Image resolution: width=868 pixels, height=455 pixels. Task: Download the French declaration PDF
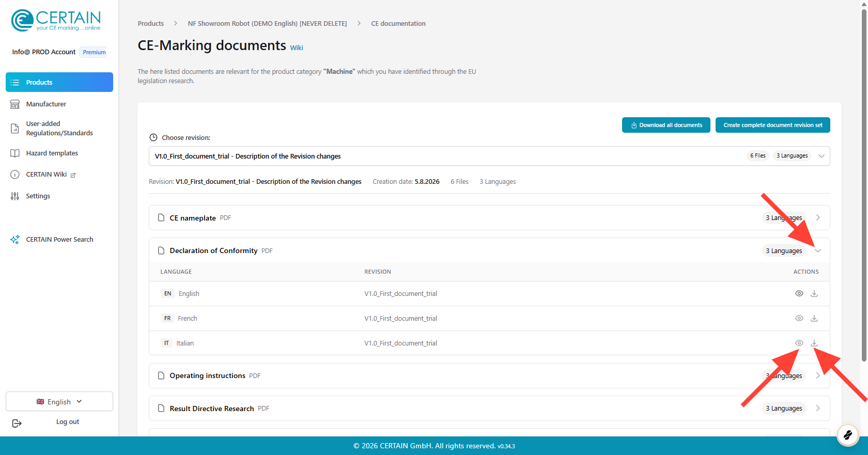(814, 318)
